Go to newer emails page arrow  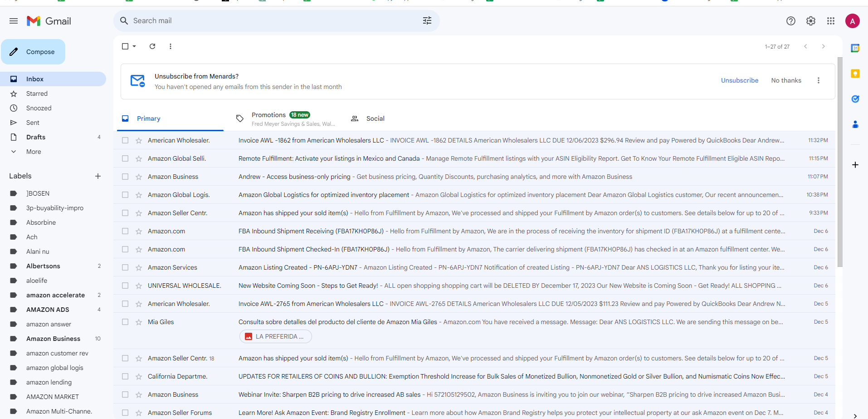point(805,46)
